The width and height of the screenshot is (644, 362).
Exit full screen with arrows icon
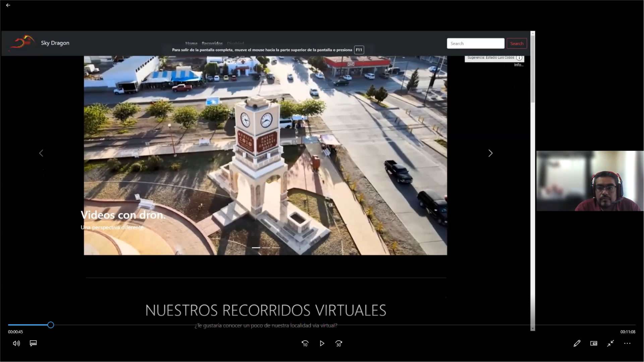click(x=610, y=344)
